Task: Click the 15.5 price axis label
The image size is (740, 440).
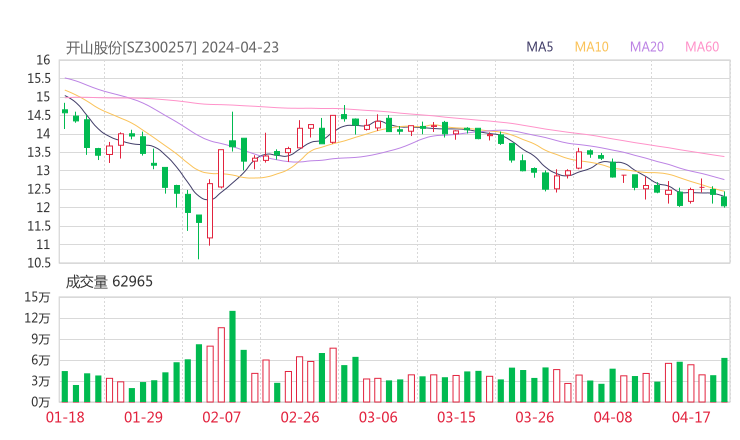Action: 39,78
